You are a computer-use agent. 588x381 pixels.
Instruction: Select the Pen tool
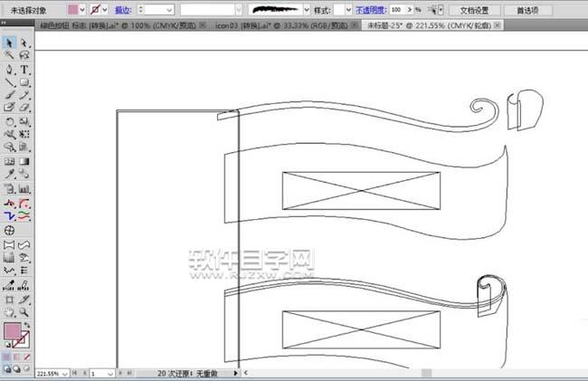9,70
